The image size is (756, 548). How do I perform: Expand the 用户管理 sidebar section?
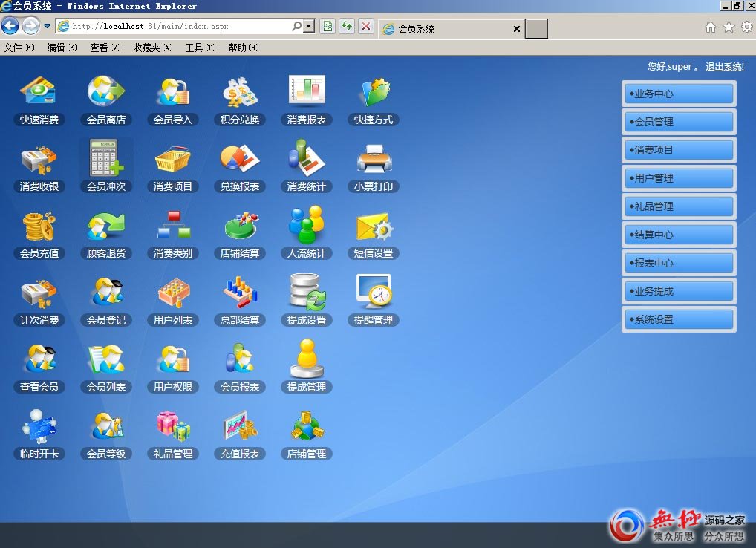679,178
